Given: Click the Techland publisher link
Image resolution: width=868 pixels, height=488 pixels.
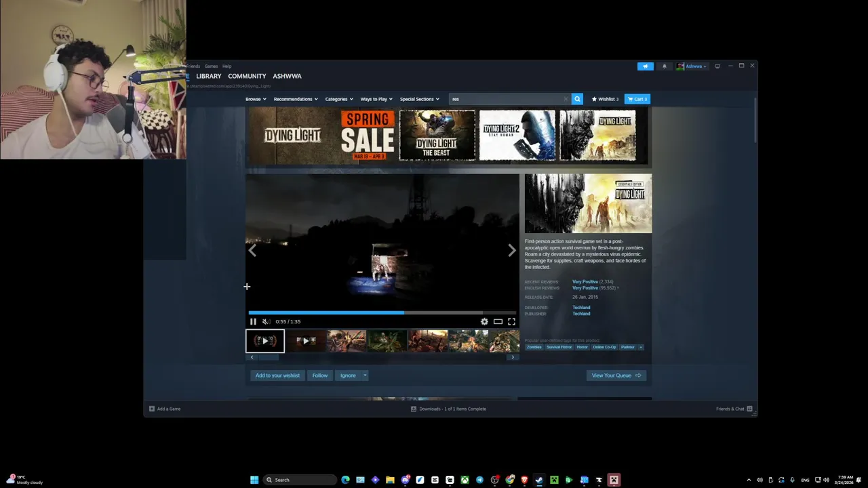Looking at the screenshot, I should [581, 314].
